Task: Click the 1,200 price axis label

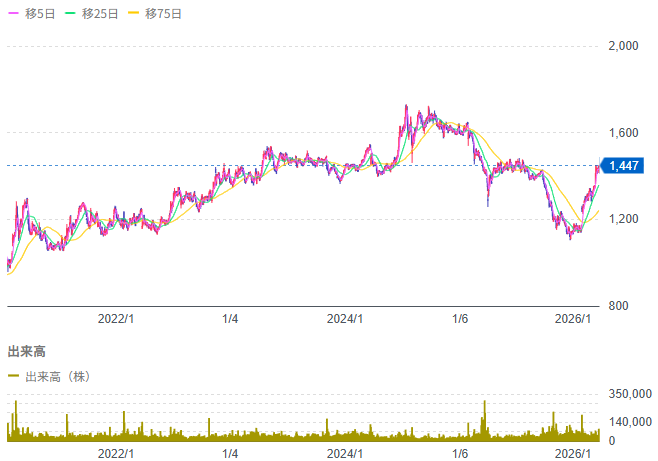Action: pos(623,219)
